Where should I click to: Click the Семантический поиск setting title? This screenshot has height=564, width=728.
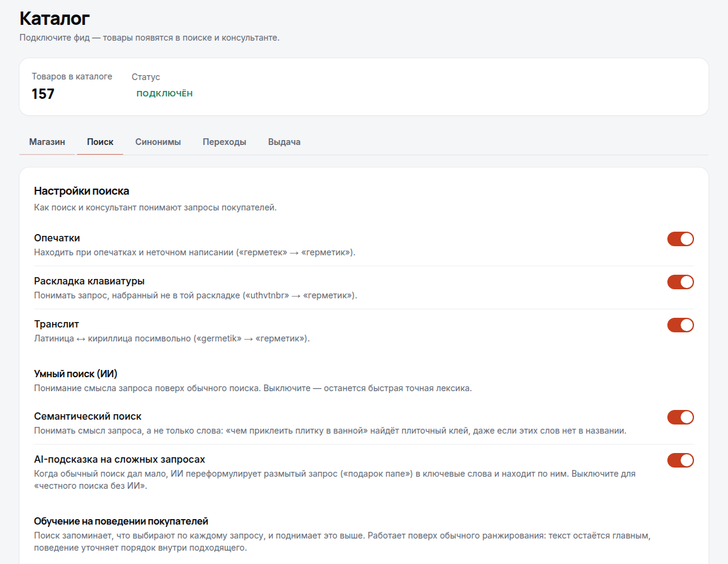coord(88,417)
